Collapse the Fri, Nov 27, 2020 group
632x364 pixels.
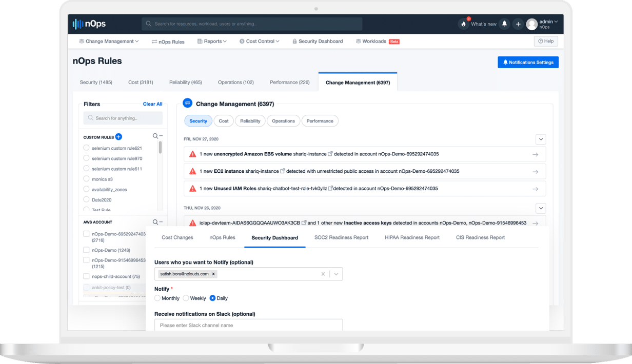coord(541,139)
